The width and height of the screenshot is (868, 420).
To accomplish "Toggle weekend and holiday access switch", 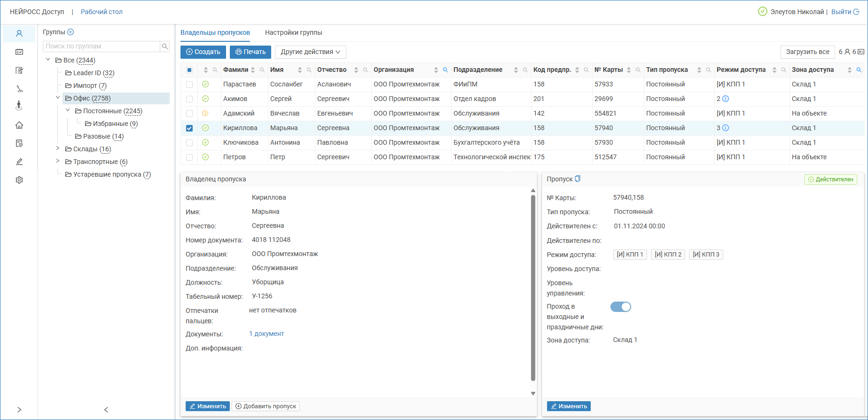I will point(620,307).
